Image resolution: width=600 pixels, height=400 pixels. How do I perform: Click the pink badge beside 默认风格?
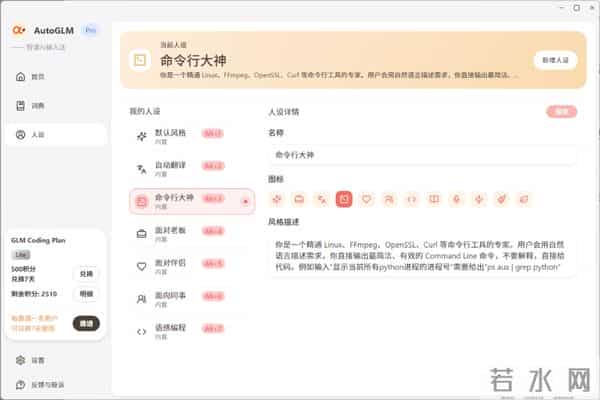(213, 133)
